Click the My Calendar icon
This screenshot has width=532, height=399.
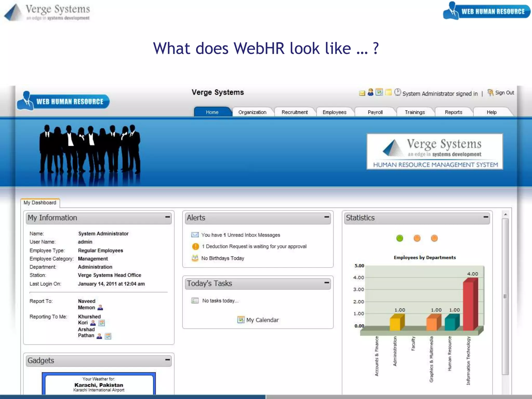(241, 320)
